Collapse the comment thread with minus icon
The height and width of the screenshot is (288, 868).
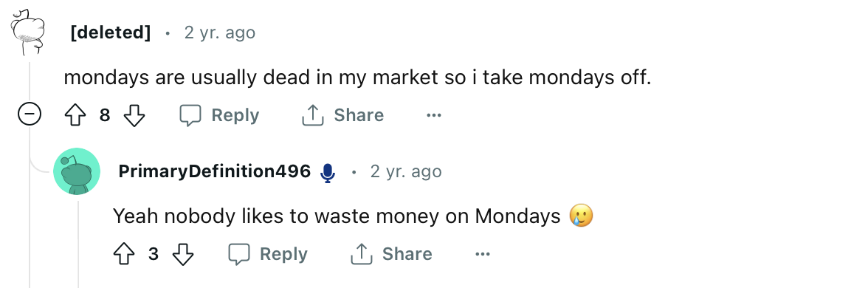30,115
